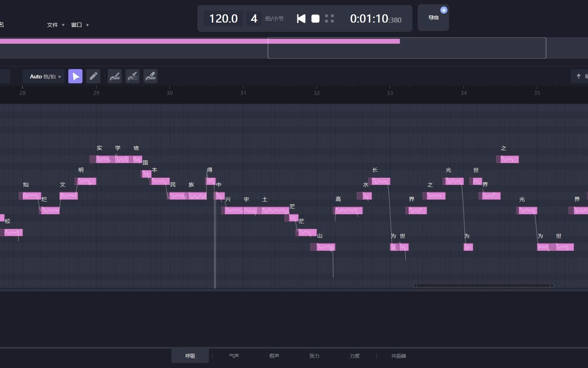Screen dimensions: 588x368
Task: Click bar 30 on the ruler
Action: pyautogui.click(x=170, y=93)
